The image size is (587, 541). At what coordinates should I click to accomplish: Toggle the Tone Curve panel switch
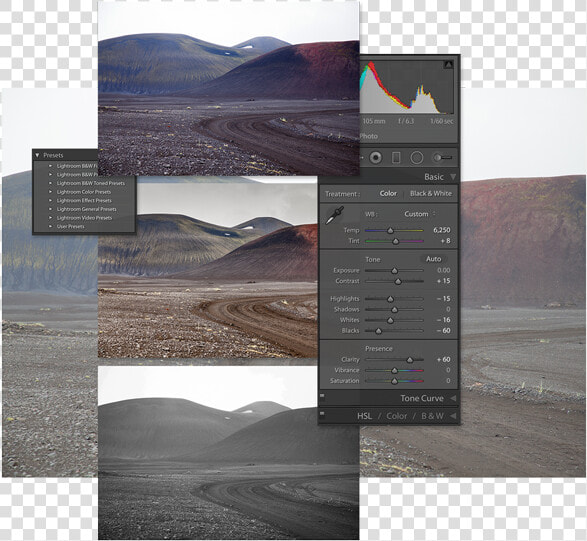(x=322, y=395)
